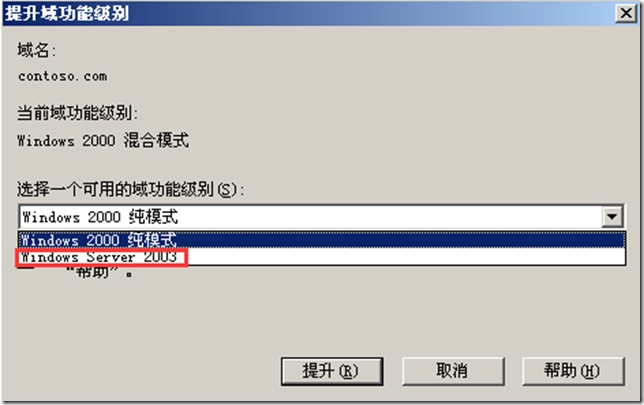This screenshot has height=405, width=644.
Task: Click the 提升(R) button
Action: [332, 371]
